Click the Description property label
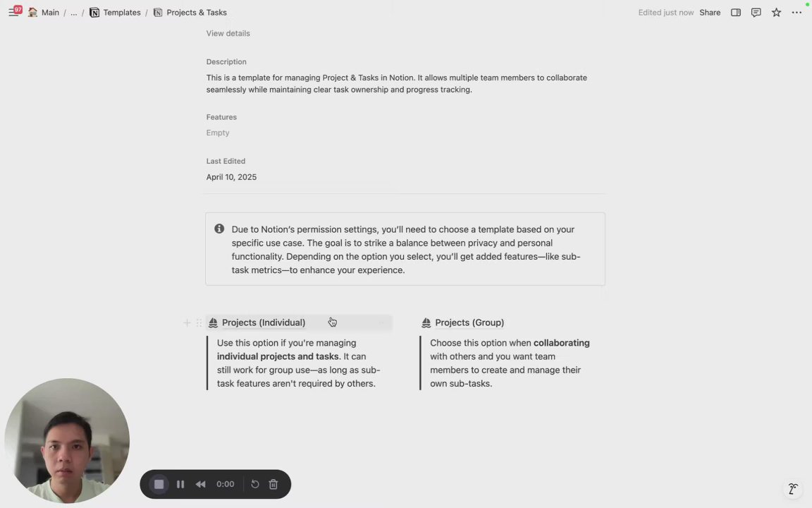 pos(226,61)
